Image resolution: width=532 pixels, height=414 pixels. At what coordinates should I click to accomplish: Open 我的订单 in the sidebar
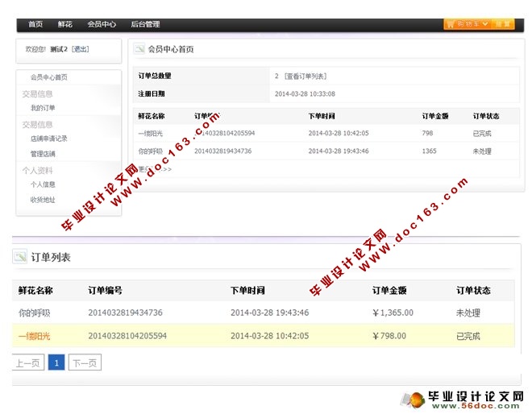tap(43, 108)
